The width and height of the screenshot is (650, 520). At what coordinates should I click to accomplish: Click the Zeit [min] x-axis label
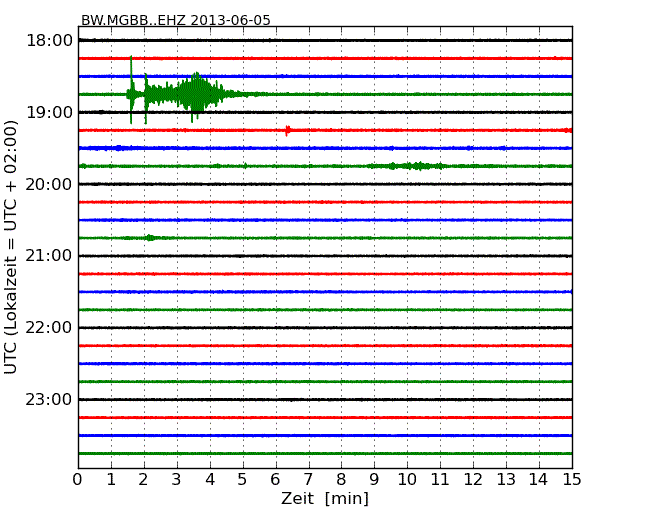[325, 498]
